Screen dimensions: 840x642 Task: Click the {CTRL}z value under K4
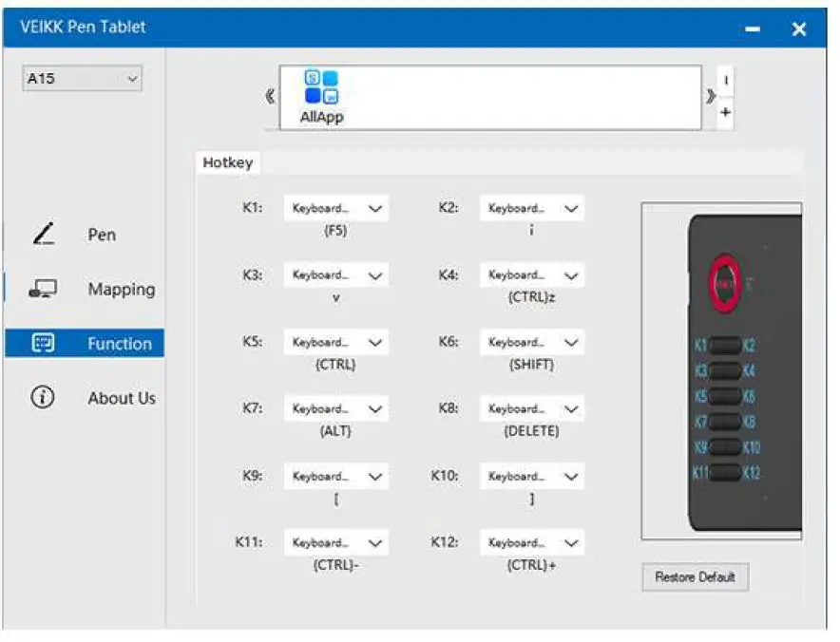[531, 297]
